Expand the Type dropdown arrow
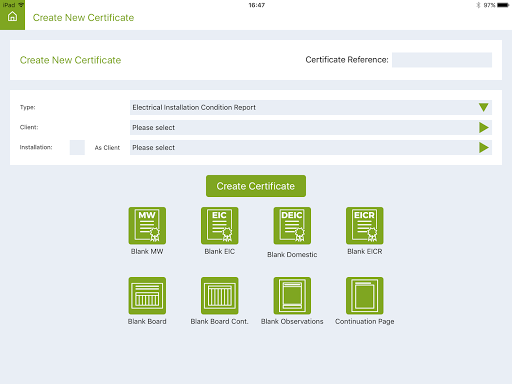This screenshot has width=512, height=384. coord(484,107)
